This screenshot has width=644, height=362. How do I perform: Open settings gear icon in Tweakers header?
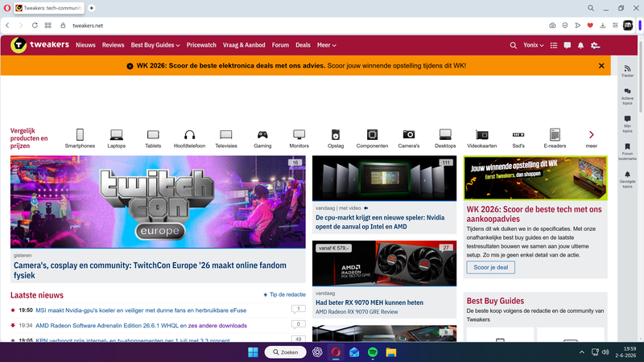(x=595, y=46)
